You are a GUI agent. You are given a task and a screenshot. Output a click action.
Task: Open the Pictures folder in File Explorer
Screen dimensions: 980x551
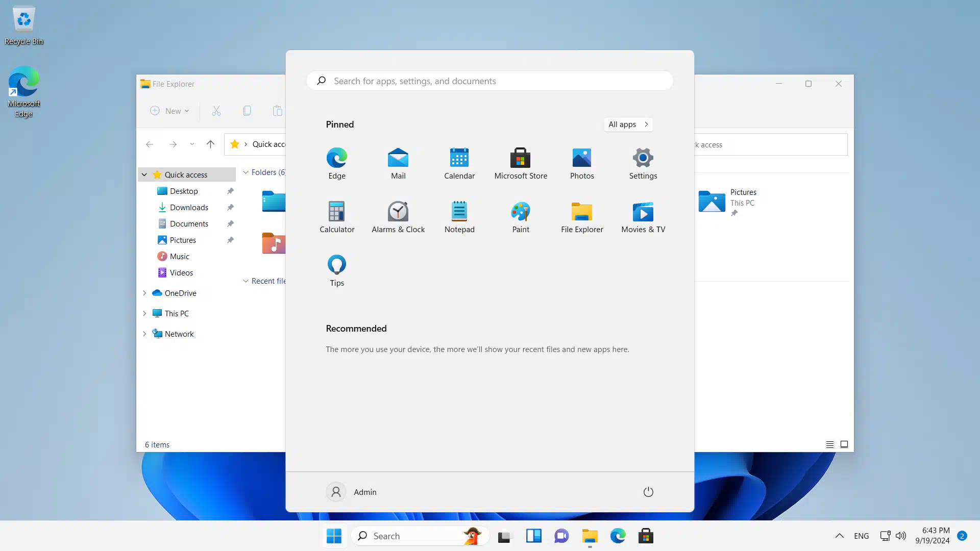click(x=727, y=202)
